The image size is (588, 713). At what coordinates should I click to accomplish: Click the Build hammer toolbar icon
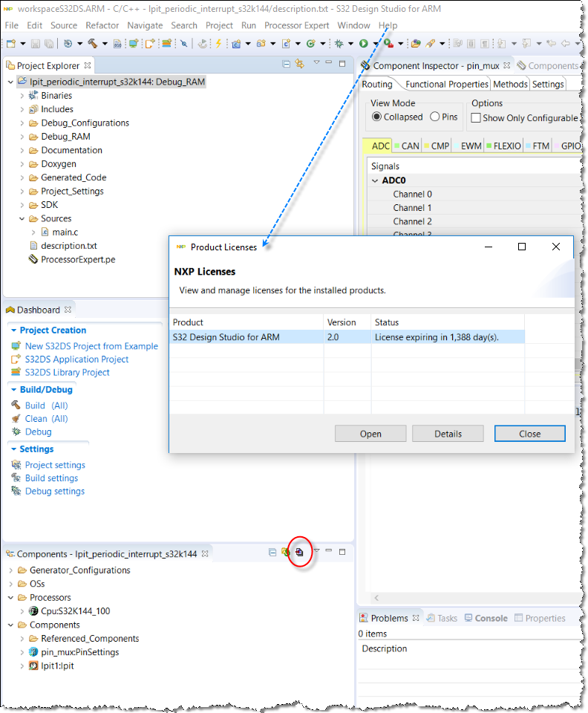(x=92, y=44)
